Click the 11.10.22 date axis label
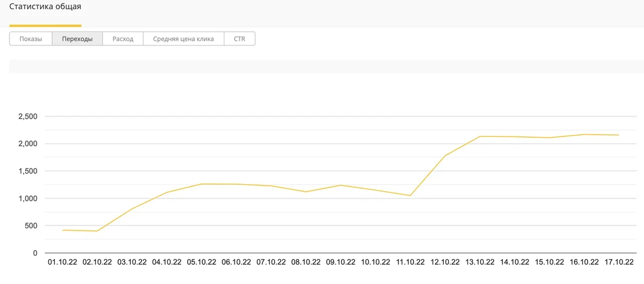The height and width of the screenshot is (284, 644). tap(410, 263)
